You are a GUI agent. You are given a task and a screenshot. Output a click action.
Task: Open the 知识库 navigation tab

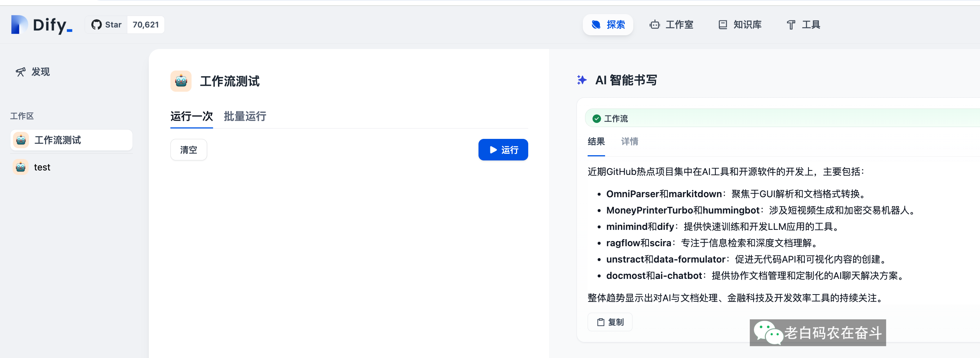740,25
